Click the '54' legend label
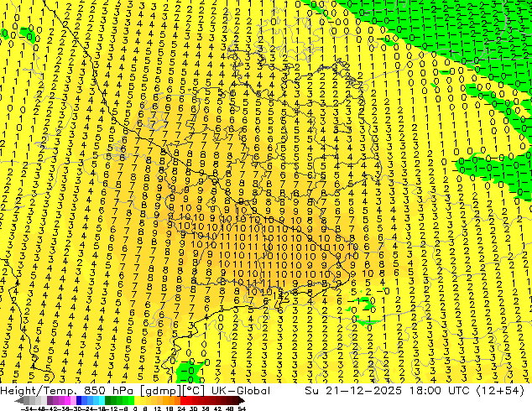Image resolution: width=532 pixels, height=411 pixels. (x=242, y=408)
